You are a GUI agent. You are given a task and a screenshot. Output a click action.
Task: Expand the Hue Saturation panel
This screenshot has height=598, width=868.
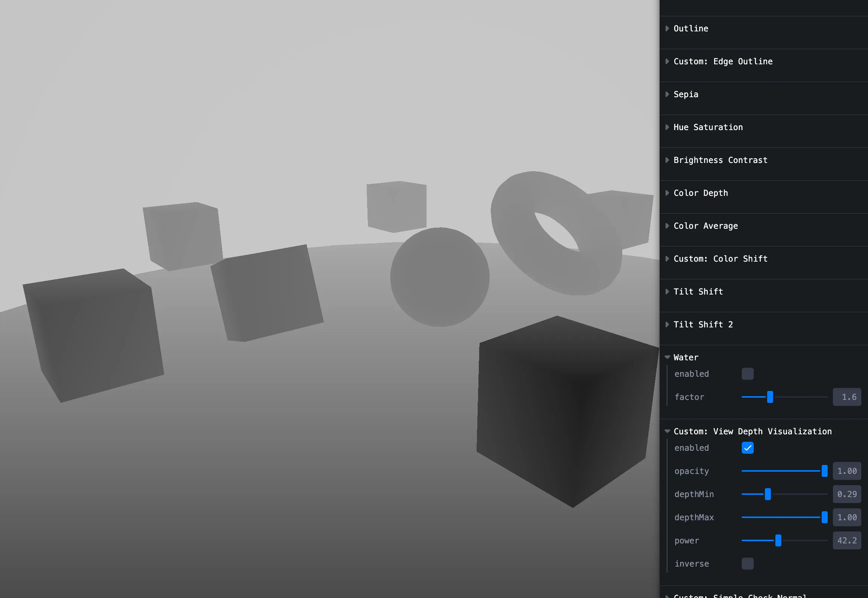708,127
